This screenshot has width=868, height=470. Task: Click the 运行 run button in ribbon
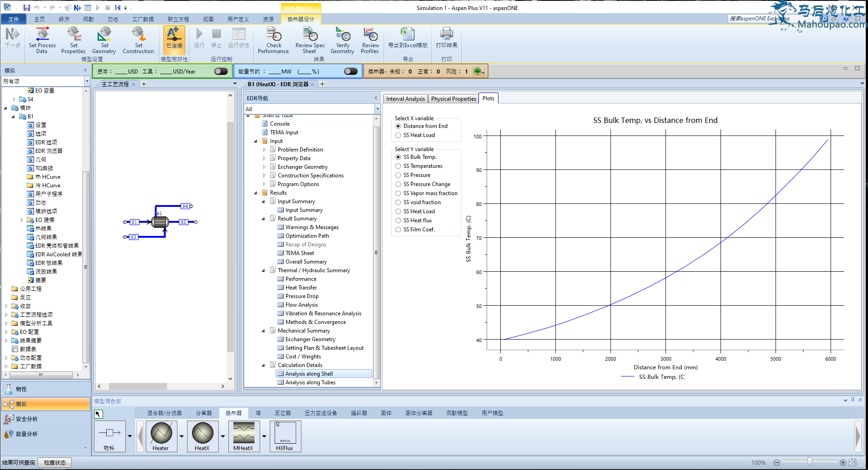pos(199,38)
